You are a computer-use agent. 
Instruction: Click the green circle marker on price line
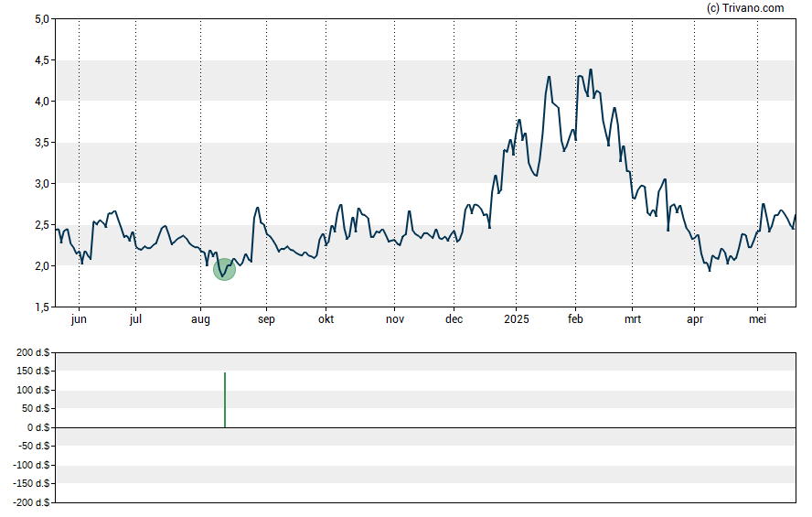[224, 269]
